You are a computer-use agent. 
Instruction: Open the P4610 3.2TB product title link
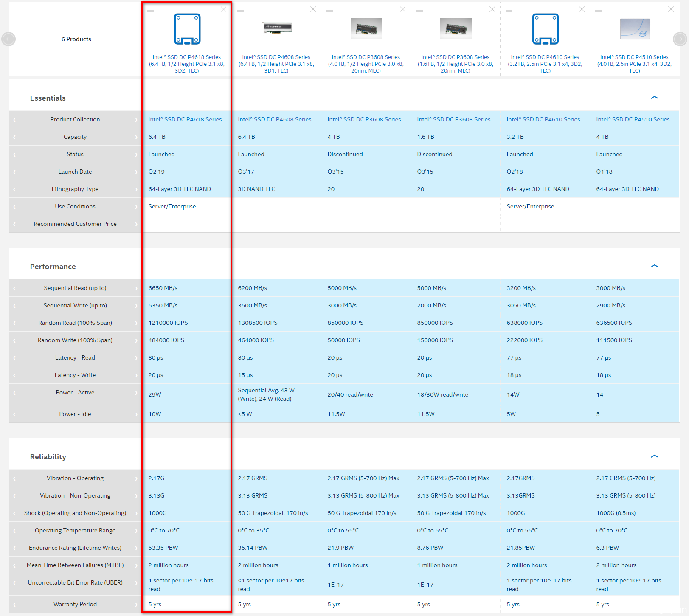(x=545, y=64)
